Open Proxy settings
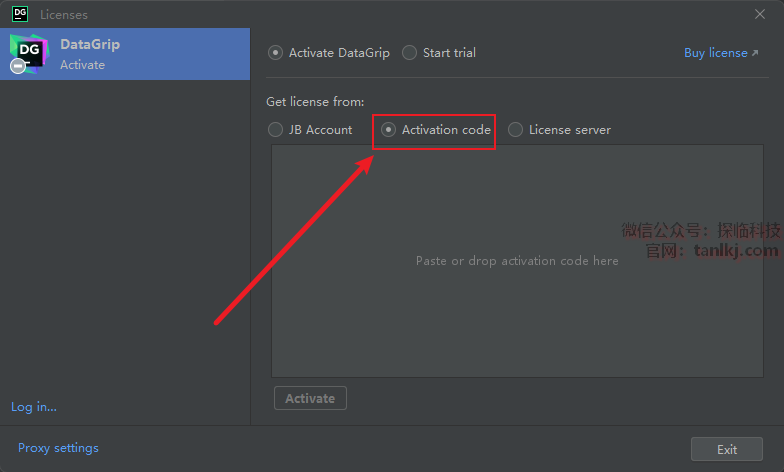784x472 pixels. tap(58, 448)
